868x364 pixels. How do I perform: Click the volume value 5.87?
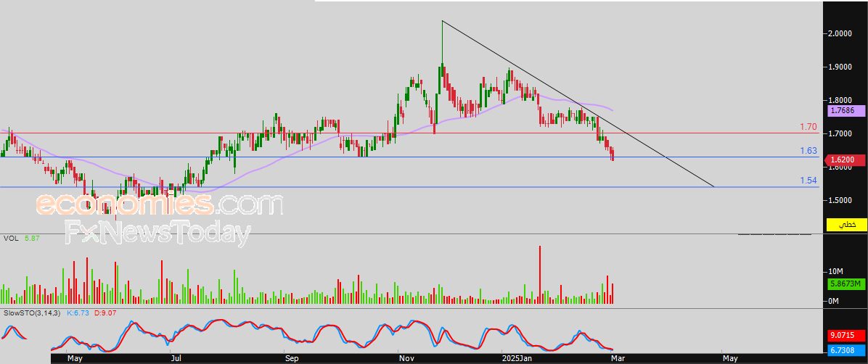31,239
